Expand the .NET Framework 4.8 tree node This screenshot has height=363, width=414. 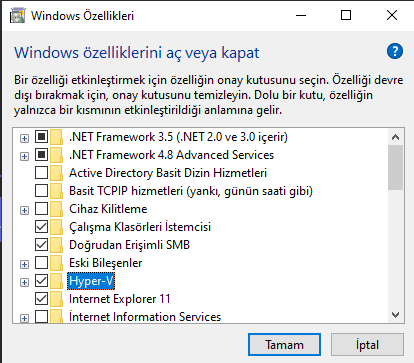point(24,156)
